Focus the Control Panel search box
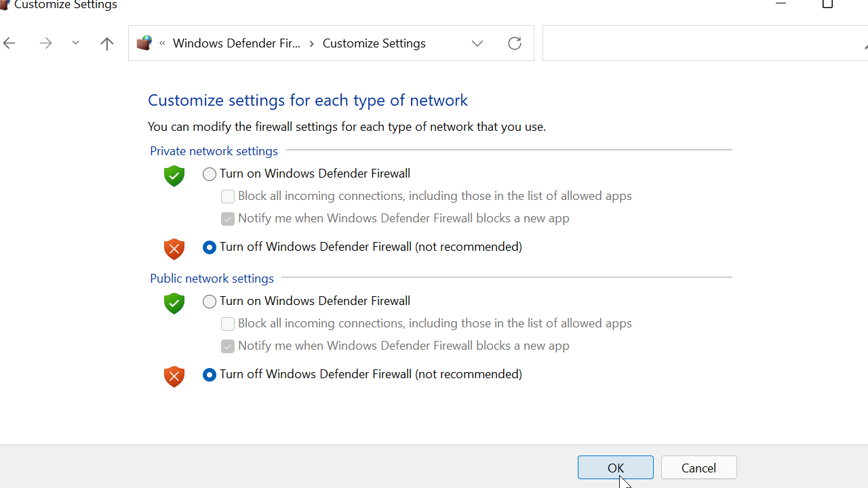868x488 pixels. pos(705,43)
